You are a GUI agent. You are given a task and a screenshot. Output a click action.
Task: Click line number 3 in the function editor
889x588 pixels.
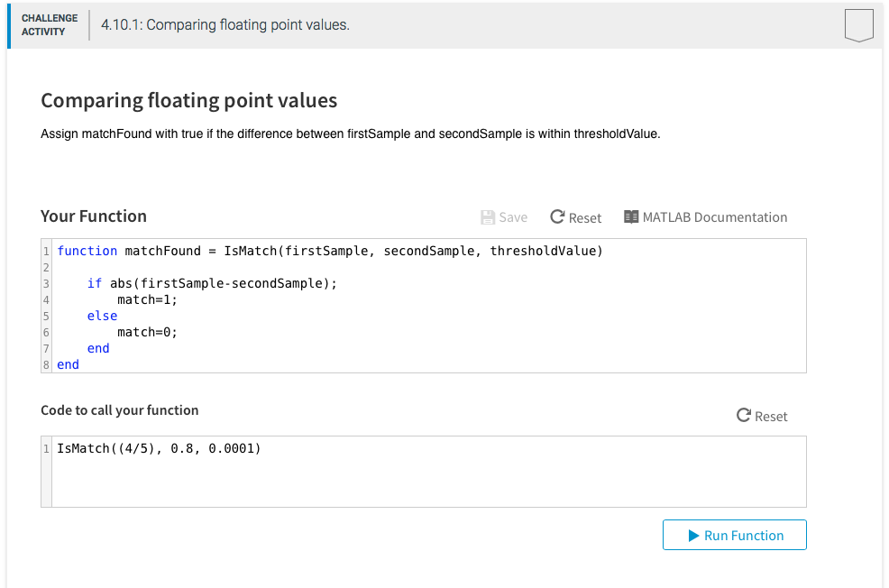tap(45, 283)
